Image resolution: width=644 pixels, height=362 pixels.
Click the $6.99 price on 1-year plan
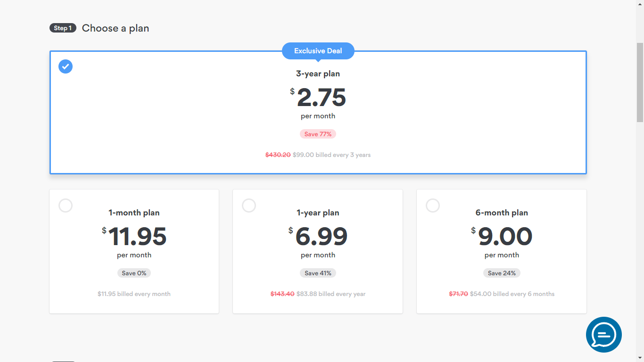point(321,237)
